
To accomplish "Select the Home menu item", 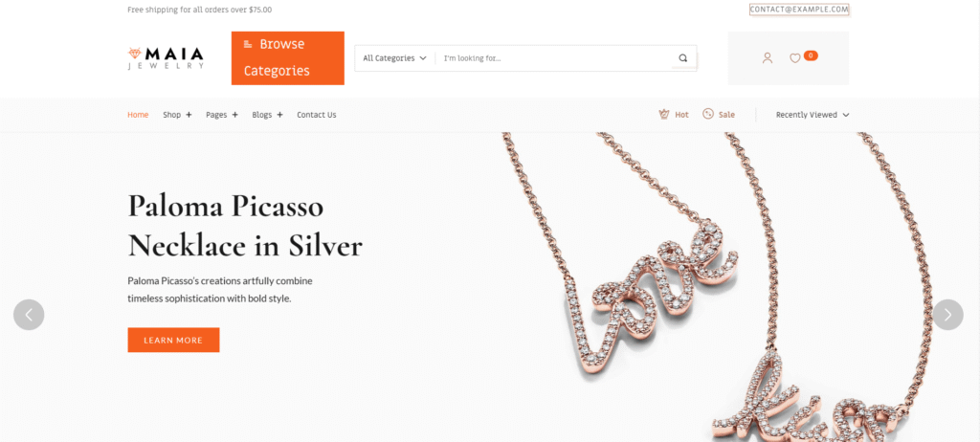I will [x=138, y=115].
